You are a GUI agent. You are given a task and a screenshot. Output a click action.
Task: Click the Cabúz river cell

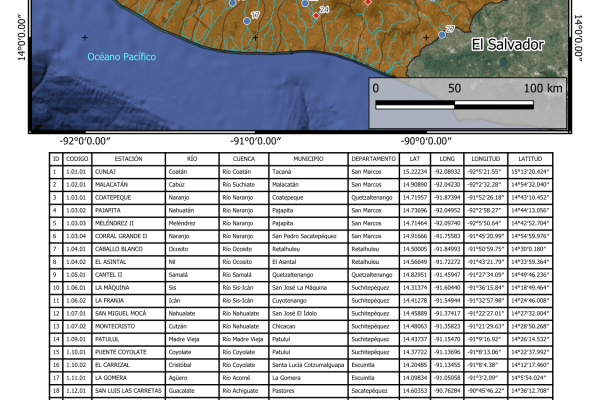click(x=192, y=184)
